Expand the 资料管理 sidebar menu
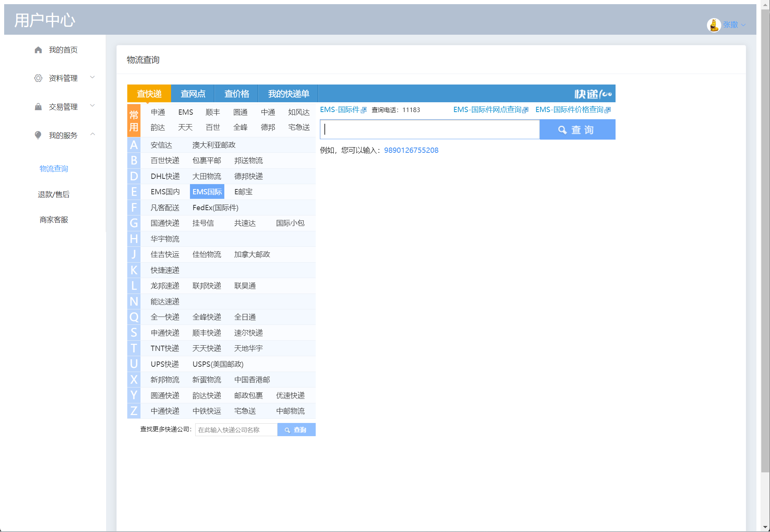Viewport: 770px width, 532px height. coord(93,77)
